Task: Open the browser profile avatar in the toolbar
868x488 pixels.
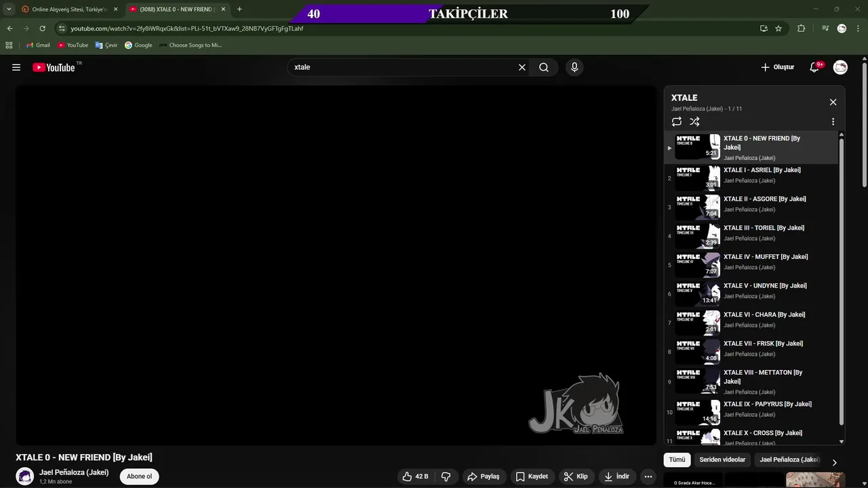Action: pyautogui.click(x=842, y=28)
